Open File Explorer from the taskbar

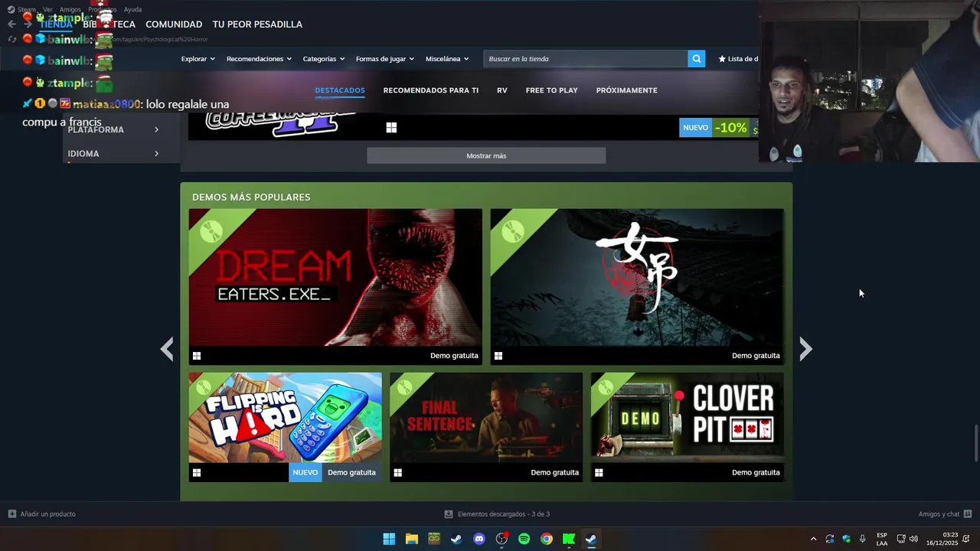click(411, 539)
